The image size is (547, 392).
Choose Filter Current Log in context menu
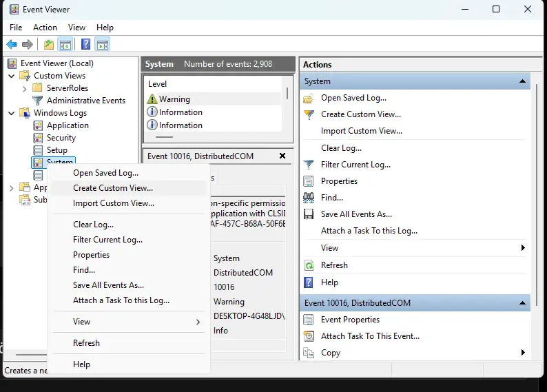(129, 240)
